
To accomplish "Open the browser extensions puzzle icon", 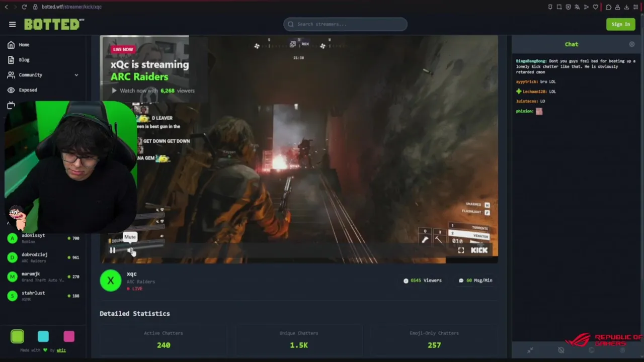I will (x=608, y=7).
